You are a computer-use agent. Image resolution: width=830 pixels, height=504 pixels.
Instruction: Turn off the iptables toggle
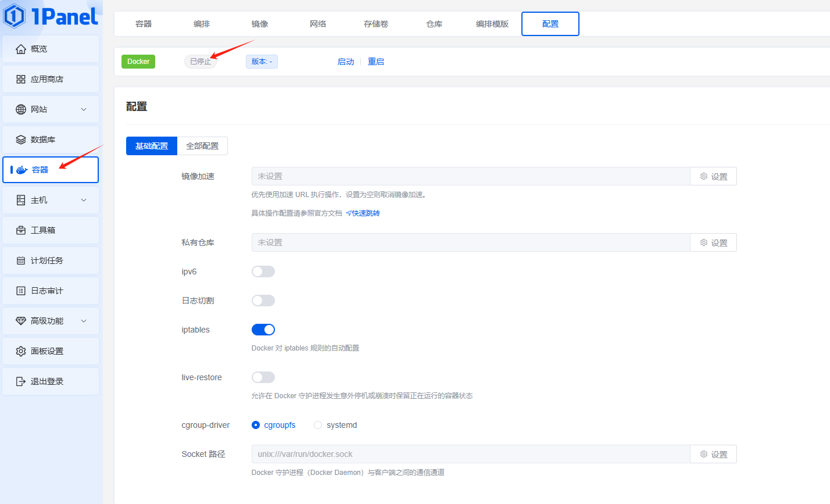tap(263, 330)
